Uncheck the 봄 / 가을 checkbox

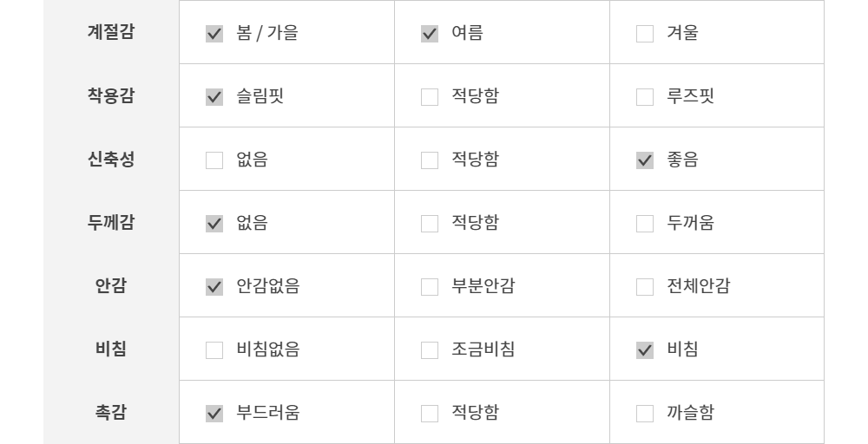click(214, 35)
